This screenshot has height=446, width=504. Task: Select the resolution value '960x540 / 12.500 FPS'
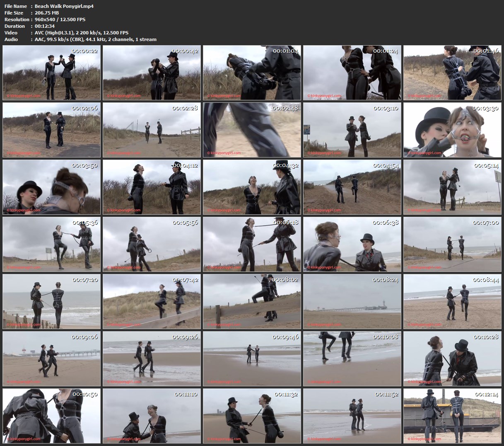60,19
